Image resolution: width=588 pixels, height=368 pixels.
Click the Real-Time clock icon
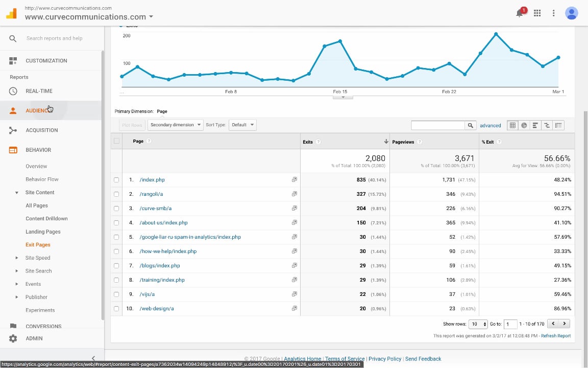tap(13, 91)
